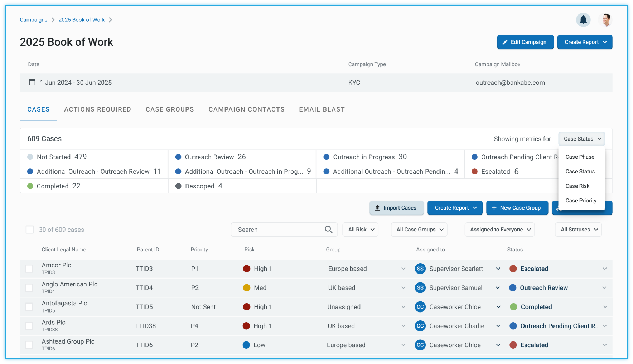Check the Antofagasta Plc row checkbox
Image resolution: width=633 pixels, height=364 pixels.
[29, 307]
